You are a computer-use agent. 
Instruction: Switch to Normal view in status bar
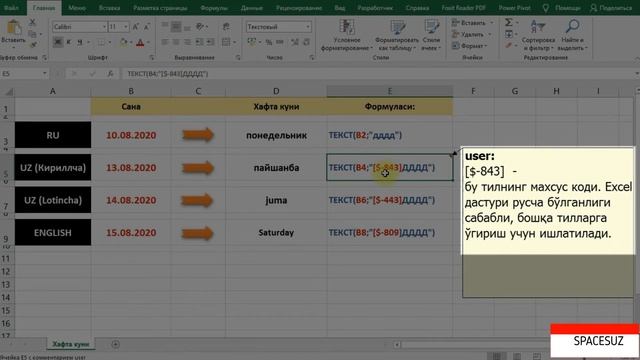tap(496, 356)
